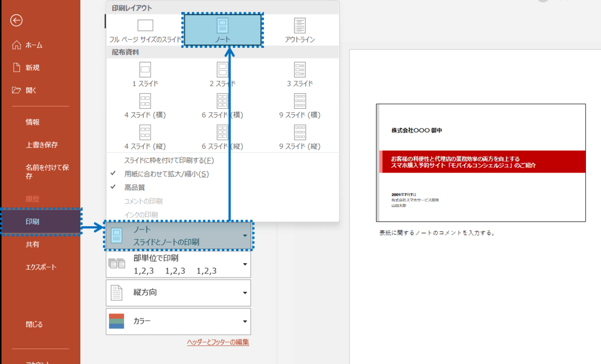Click the 部単位で印刷 collate icon

(116, 264)
